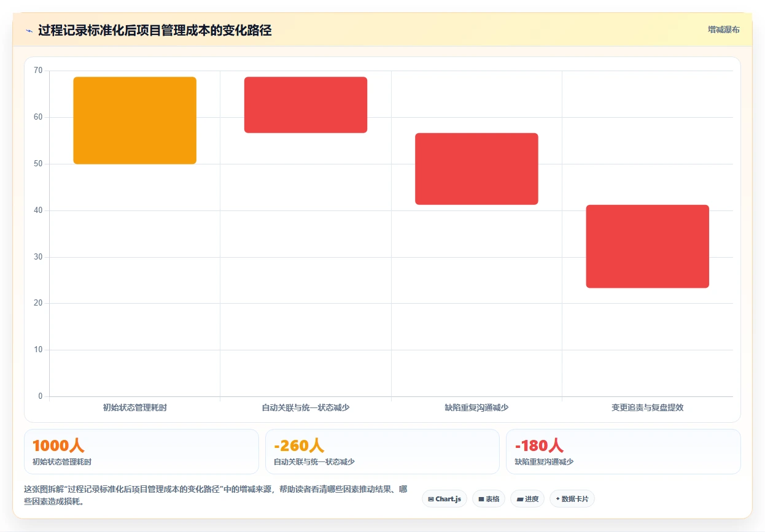The height and width of the screenshot is (532, 765).
Task: Open the -260人 data card
Action: click(382, 452)
